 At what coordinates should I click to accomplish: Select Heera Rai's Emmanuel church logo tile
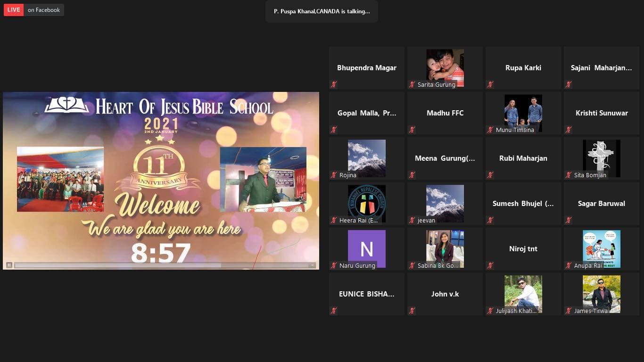(x=367, y=204)
